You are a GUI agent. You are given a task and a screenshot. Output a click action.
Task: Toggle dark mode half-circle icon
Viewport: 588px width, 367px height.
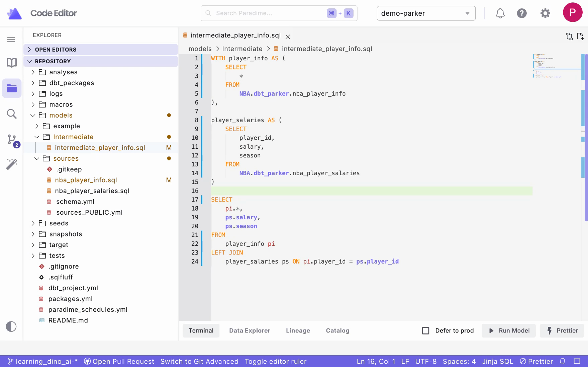[11, 326]
